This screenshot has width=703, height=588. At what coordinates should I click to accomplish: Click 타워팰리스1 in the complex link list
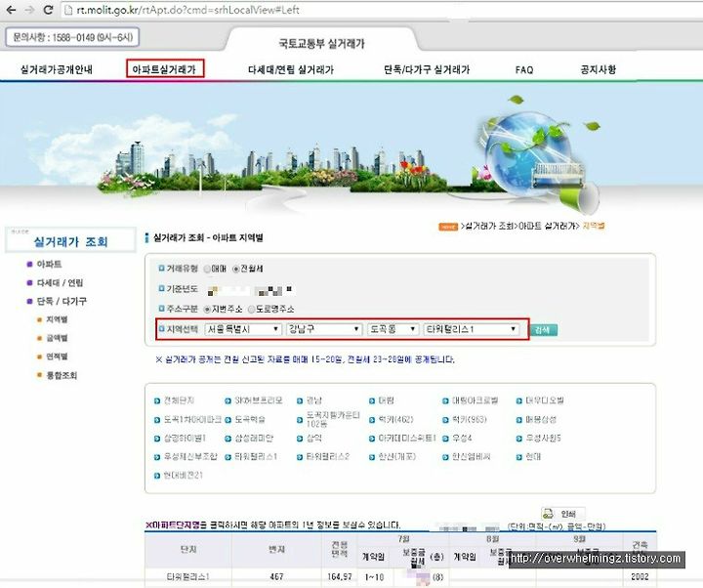pyautogui.click(x=256, y=456)
